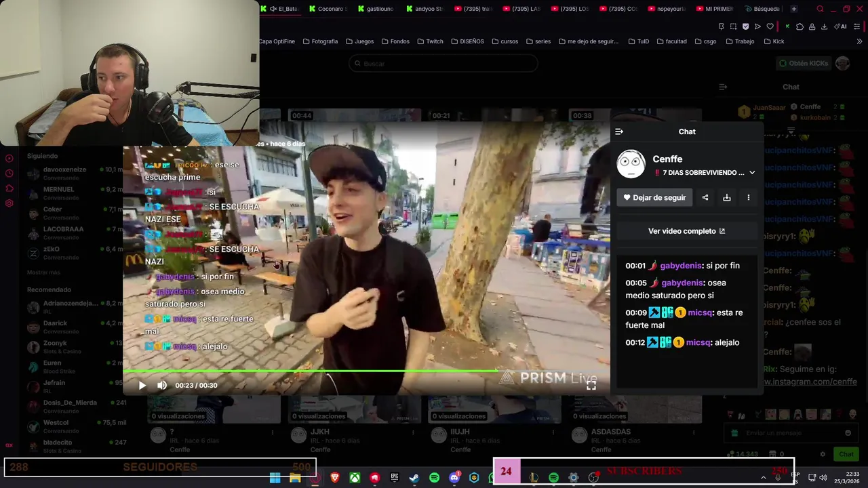Open the cursos bookmarks folder
The width and height of the screenshot is (868, 488).
pos(505,41)
